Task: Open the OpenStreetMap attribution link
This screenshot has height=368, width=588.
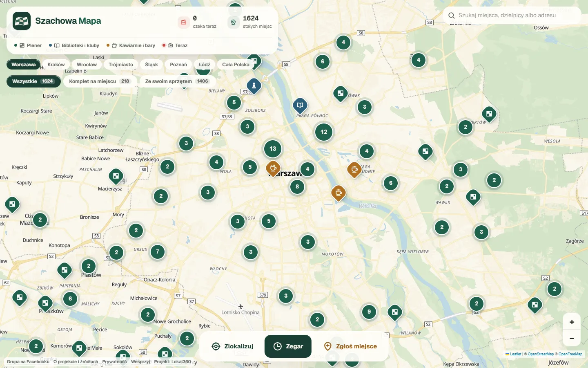Action: (541, 354)
